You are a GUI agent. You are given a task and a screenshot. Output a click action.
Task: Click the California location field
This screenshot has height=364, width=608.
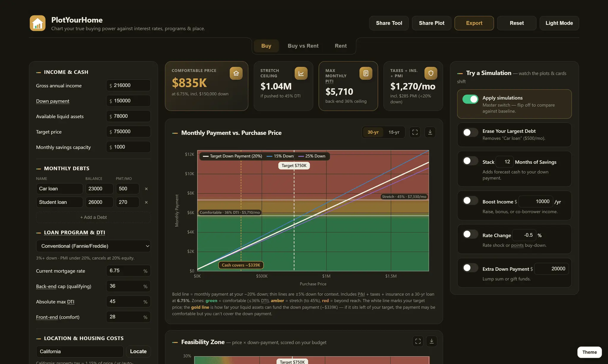[80, 352]
